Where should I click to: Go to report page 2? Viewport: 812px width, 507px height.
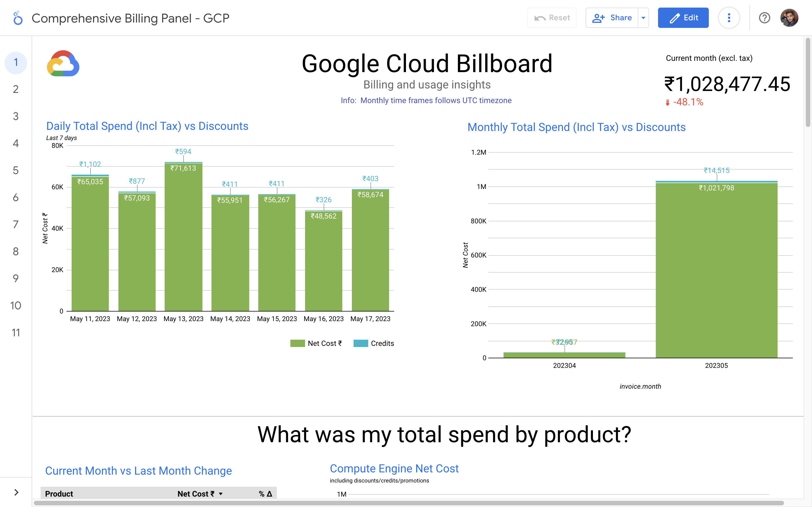[x=16, y=89]
